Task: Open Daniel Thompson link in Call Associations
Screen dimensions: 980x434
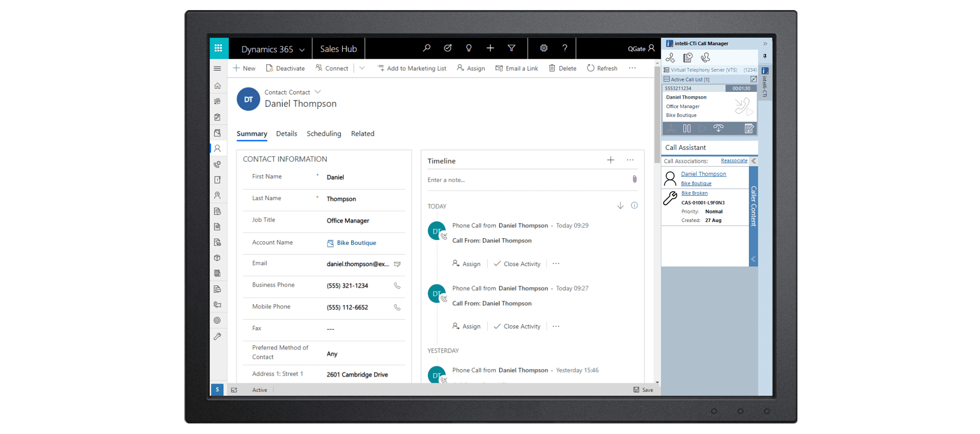Action: click(703, 174)
